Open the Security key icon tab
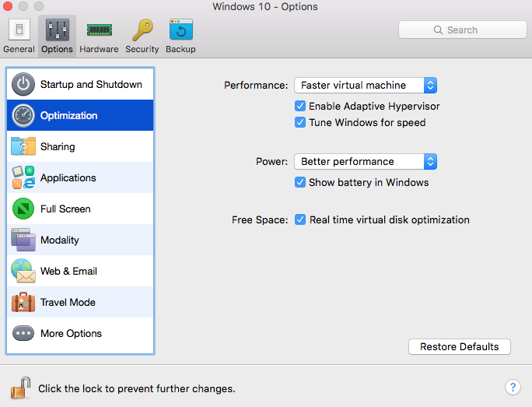532x407 pixels. pos(142,36)
